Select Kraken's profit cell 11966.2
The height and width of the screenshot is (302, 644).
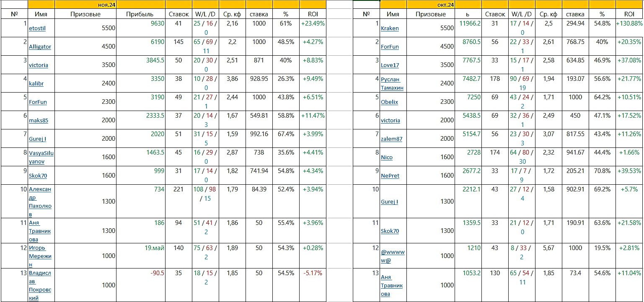(x=468, y=28)
